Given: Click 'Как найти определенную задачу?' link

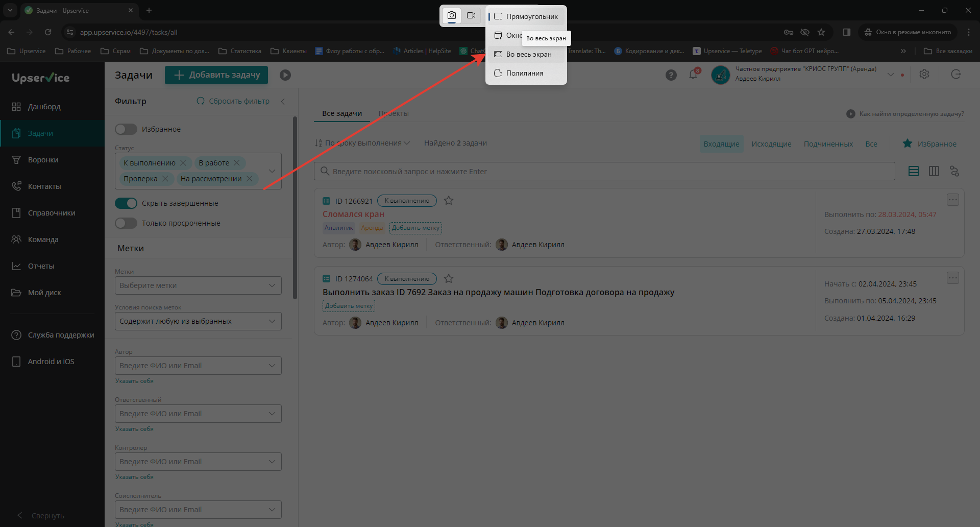Looking at the screenshot, I should tap(905, 114).
